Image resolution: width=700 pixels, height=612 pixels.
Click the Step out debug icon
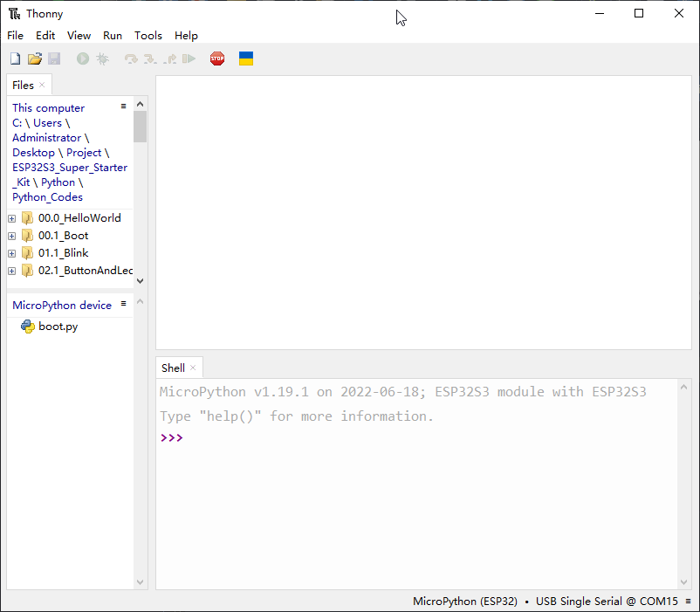coord(169,58)
